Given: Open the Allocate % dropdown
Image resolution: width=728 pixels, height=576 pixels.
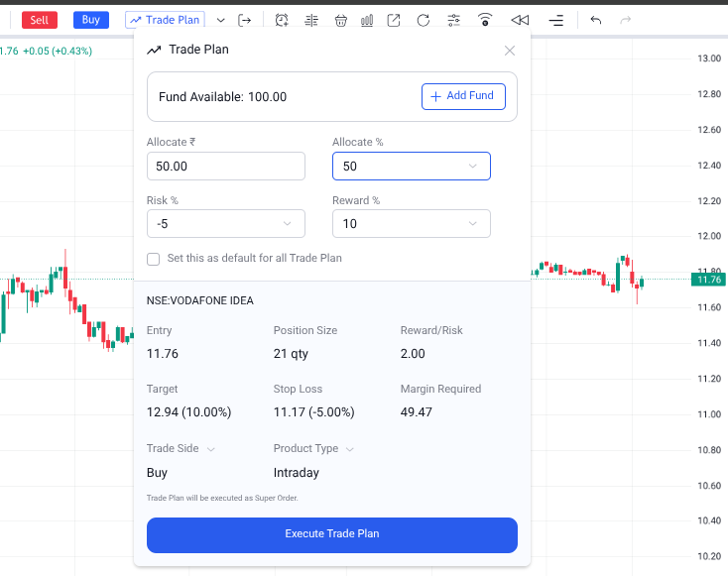Looking at the screenshot, I should tap(411, 167).
